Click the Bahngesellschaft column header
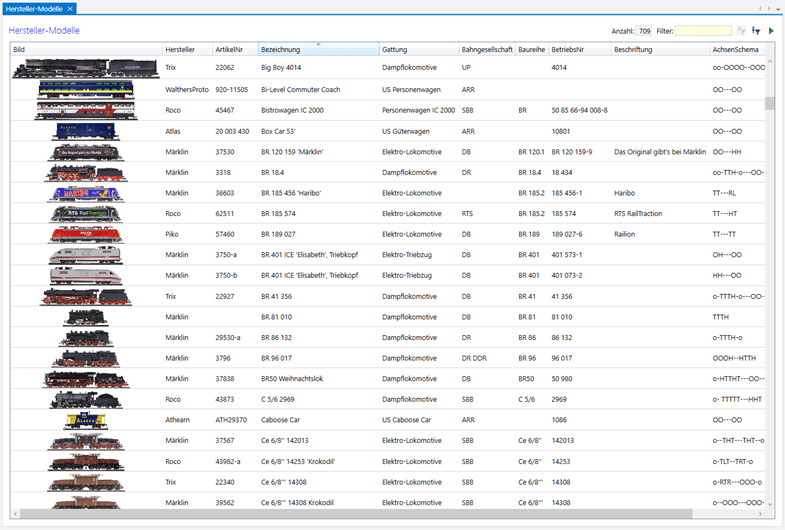 pos(486,49)
